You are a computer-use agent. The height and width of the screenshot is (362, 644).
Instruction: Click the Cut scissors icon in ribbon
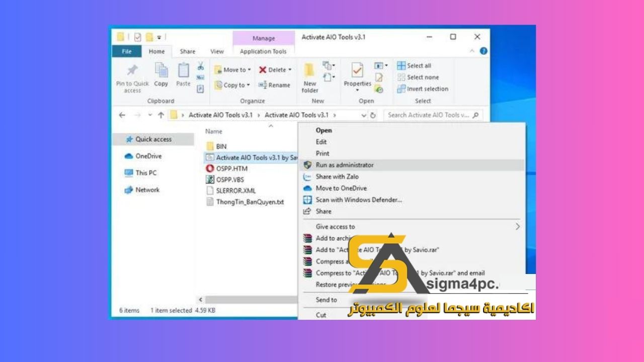[200, 66]
